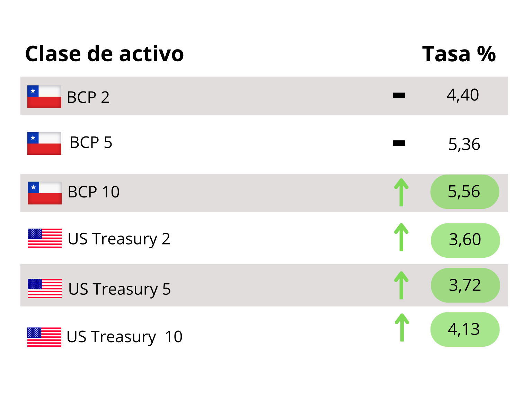
Task: Click the 4,40 rate value
Action: [x=463, y=95]
